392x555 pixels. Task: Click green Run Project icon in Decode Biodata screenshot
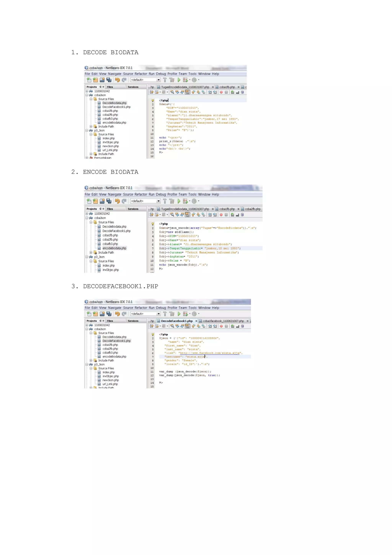pos(179,80)
